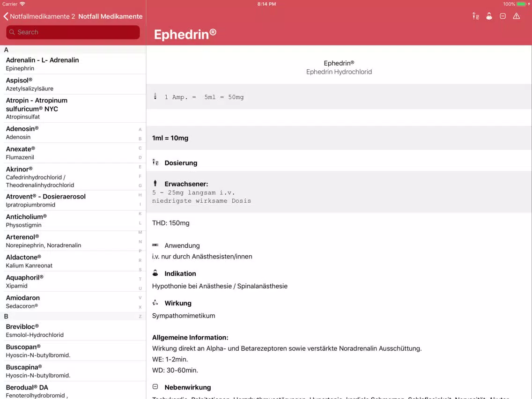Click the battery indicator in status bar

[x=521, y=4]
